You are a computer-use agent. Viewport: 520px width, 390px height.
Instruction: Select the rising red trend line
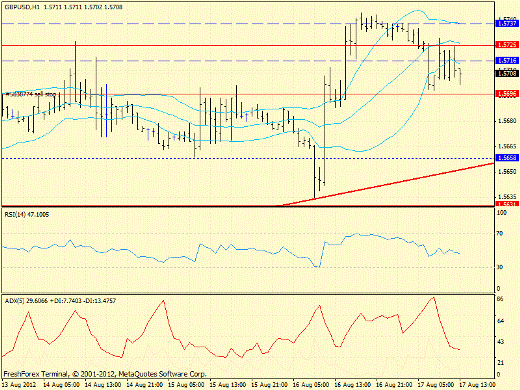click(388, 184)
